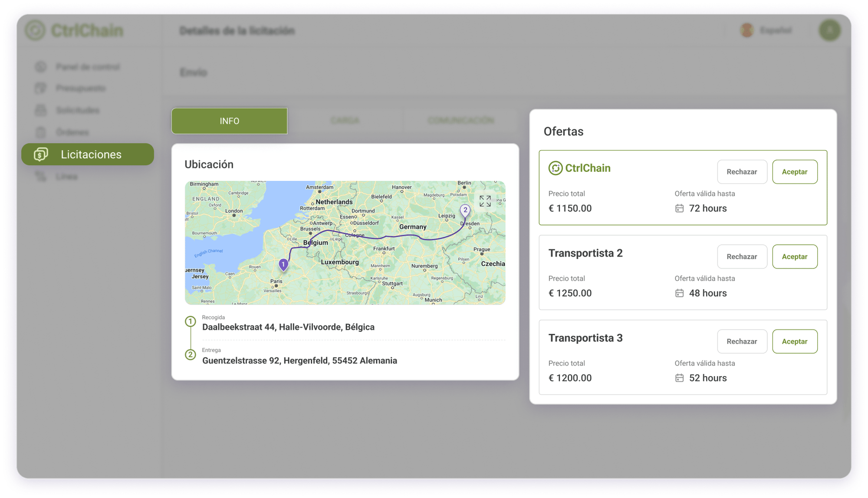868x498 pixels.
Task: Reject the Transportista 2 offer
Action: click(x=742, y=257)
